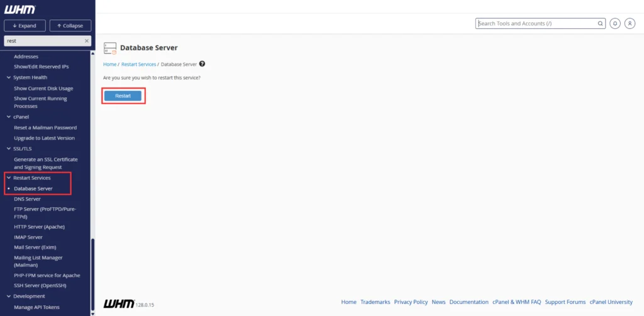Open the cPanel & WHM FAQ link
The height and width of the screenshot is (316, 644).
517,302
